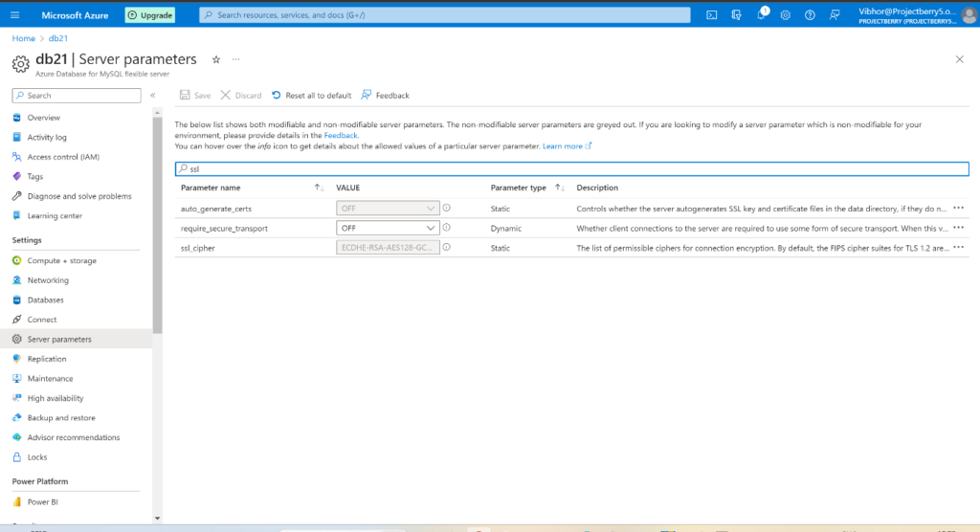Open more options for require_secure_transport row
The image size is (980, 532).
pyautogui.click(x=958, y=228)
